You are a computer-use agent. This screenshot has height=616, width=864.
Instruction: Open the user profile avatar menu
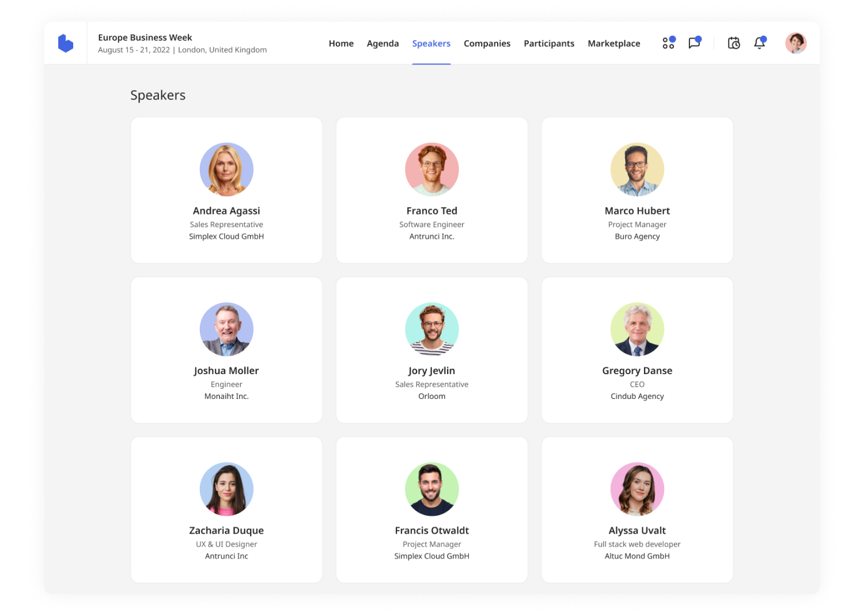[x=795, y=43]
